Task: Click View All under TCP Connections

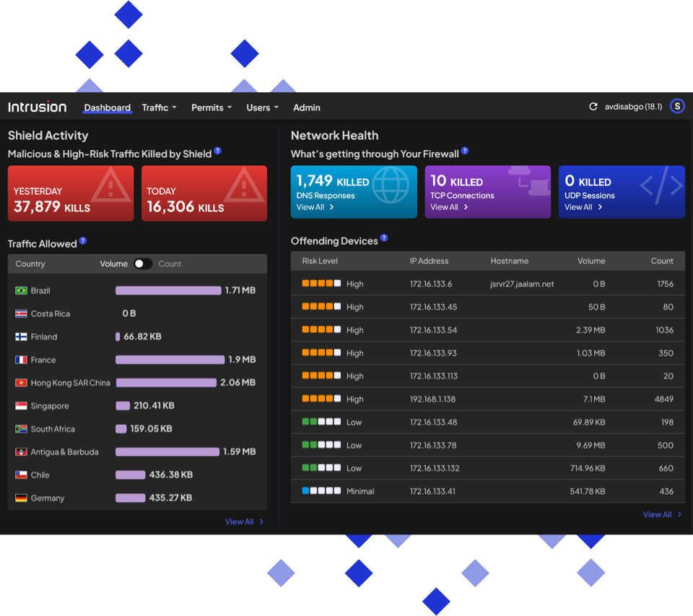Action: (x=449, y=207)
